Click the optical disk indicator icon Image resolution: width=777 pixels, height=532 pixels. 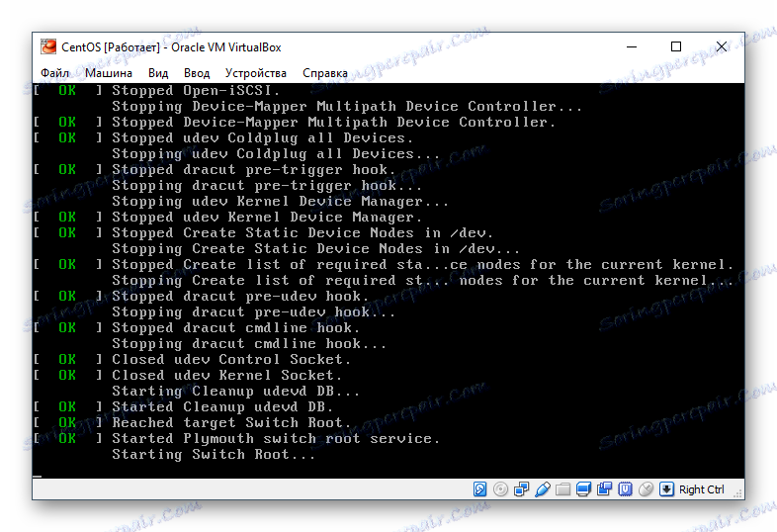[500, 489]
